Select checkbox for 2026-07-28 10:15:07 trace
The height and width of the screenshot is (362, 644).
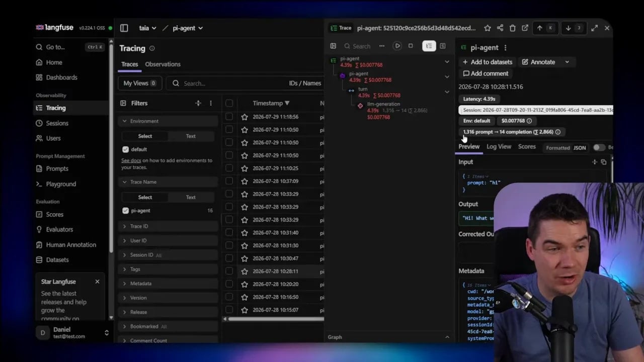(x=229, y=310)
